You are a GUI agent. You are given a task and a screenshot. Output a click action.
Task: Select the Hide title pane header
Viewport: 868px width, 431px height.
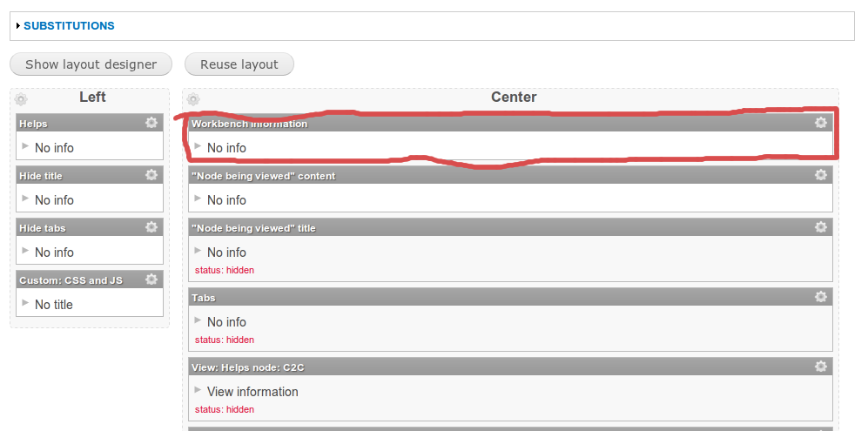(x=90, y=175)
